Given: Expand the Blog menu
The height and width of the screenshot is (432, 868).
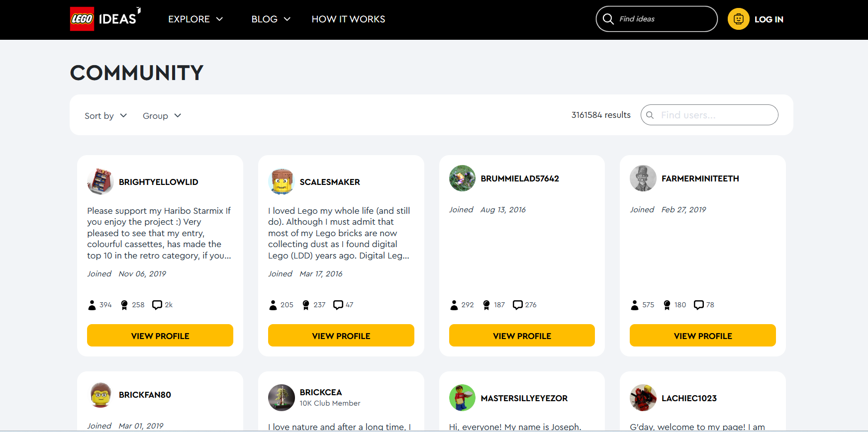Looking at the screenshot, I should pos(271,19).
